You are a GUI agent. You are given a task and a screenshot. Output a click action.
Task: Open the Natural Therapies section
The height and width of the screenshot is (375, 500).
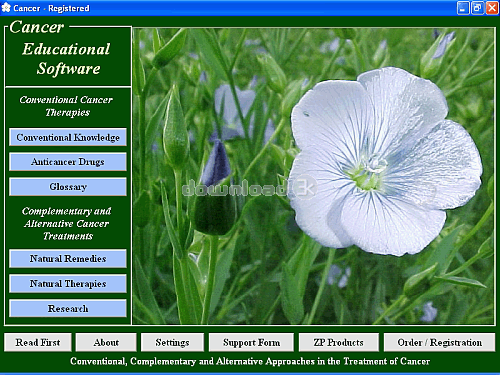click(x=68, y=283)
